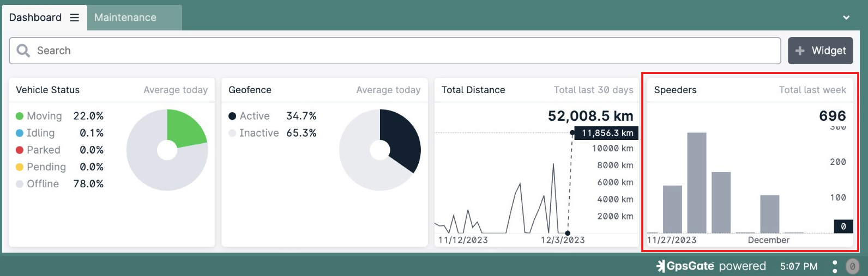Image resolution: width=868 pixels, height=276 pixels.
Task: Click the December axis label
Action: click(769, 240)
